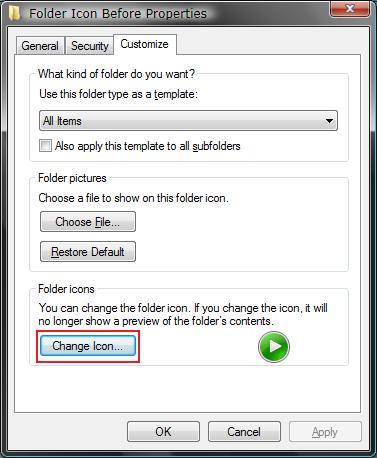The height and width of the screenshot is (458, 377).
Task: Open the All Items folder type combo box
Action: [x=188, y=121]
